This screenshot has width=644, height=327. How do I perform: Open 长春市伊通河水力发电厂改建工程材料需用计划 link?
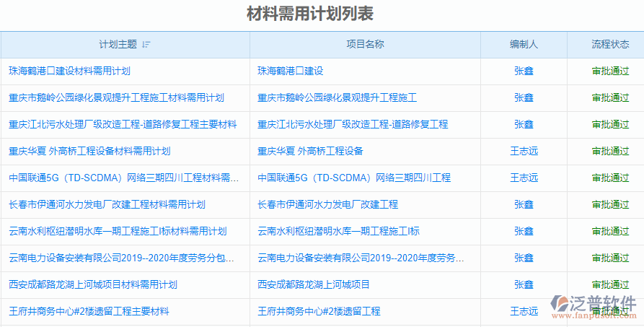point(107,204)
